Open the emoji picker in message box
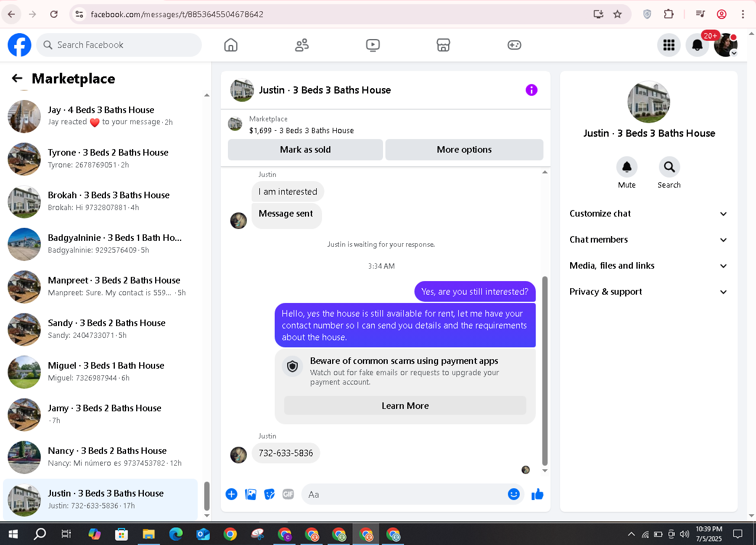This screenshot has width=756, height=545. [x=514, y=494]
